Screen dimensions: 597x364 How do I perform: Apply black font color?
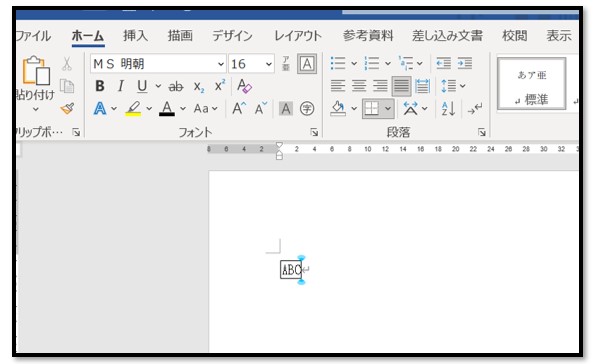coord(167,109)
